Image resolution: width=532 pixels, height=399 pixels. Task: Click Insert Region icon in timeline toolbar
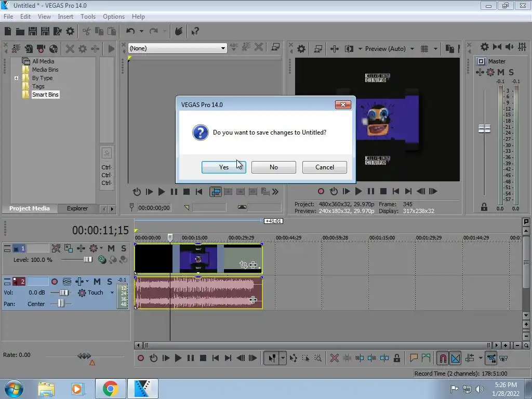[x=426, y=358]
